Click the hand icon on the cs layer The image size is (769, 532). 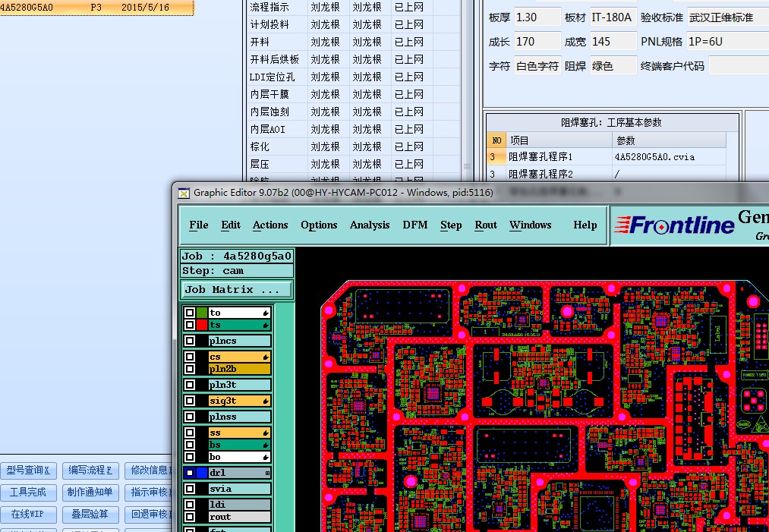pos(266,357)
